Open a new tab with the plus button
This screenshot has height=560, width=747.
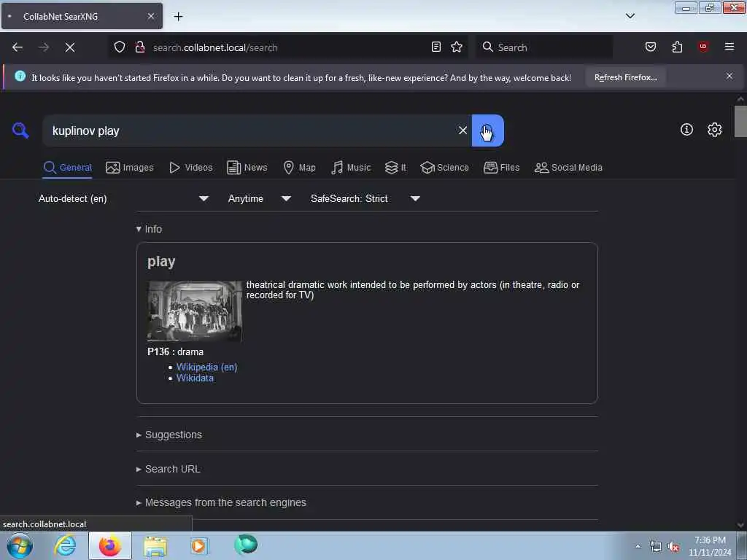(x=178, y=17)
